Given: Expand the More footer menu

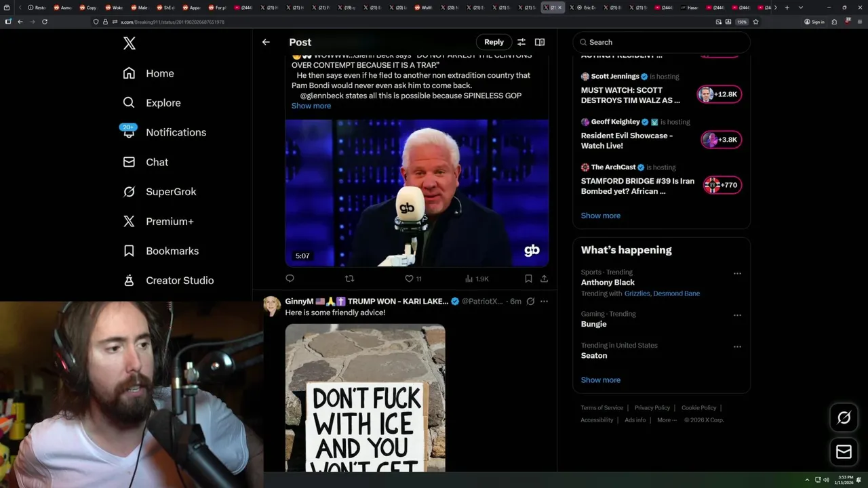Looking at the screenshot, I should [x=665, y=420].
